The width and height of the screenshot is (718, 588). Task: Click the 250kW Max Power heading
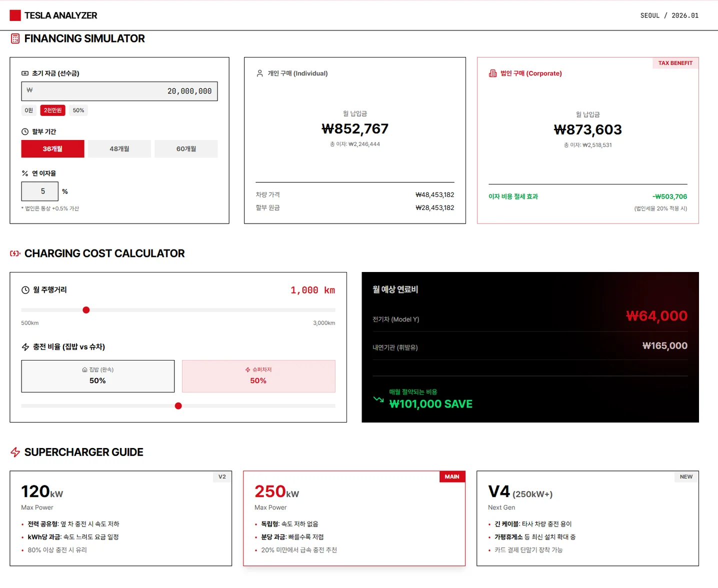277,492
